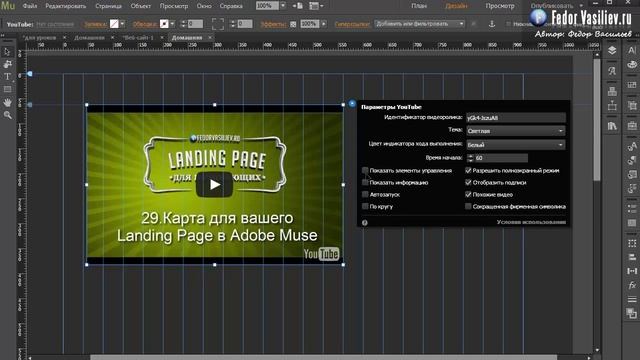This screenshot has height=360, width=640.
Task: Enable 'Показать элементы управления' checkbox
Action: pos(365,171)
